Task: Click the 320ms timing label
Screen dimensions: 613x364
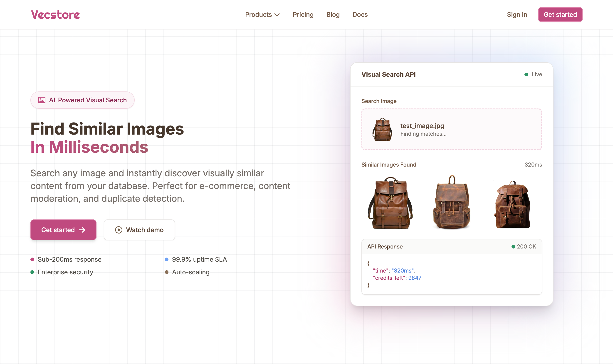Action: pyautogui.click(x=533, y=165)
